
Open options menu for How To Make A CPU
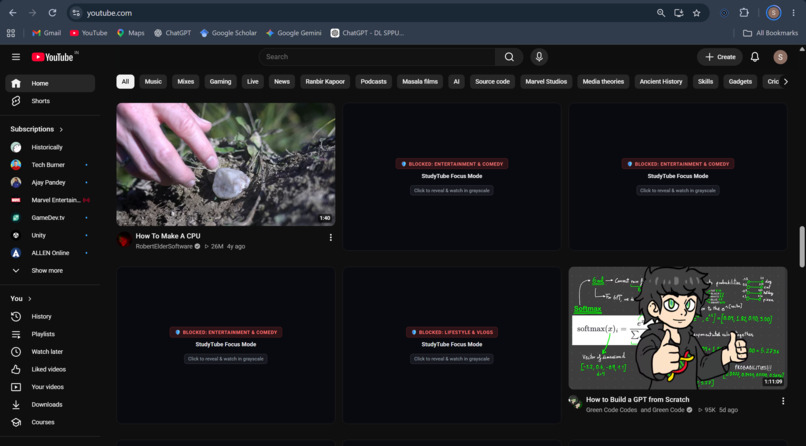point(331,237)
